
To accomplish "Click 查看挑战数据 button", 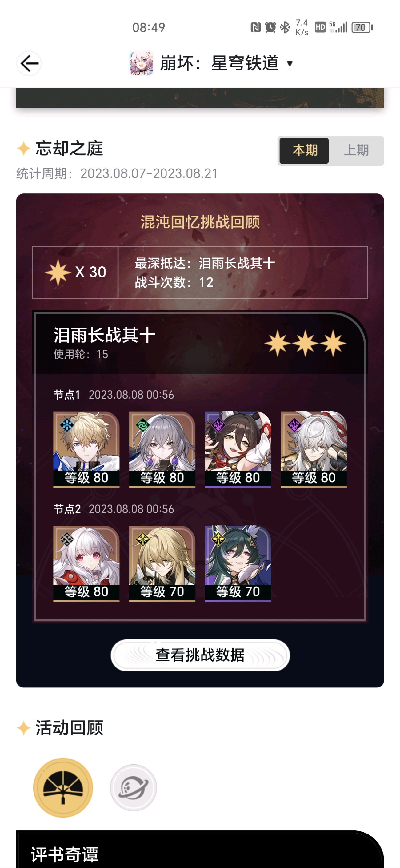I will click(200, 655).
